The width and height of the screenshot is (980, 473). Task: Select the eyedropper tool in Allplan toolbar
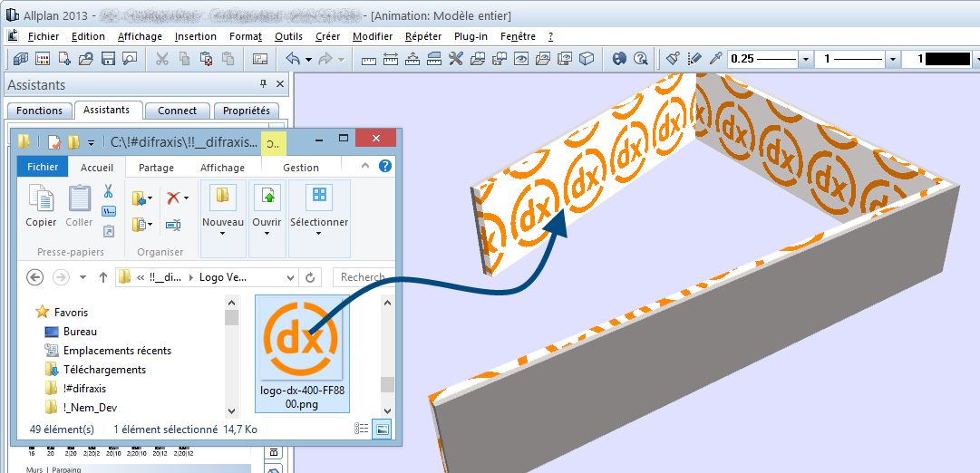[x=715, y=60]
